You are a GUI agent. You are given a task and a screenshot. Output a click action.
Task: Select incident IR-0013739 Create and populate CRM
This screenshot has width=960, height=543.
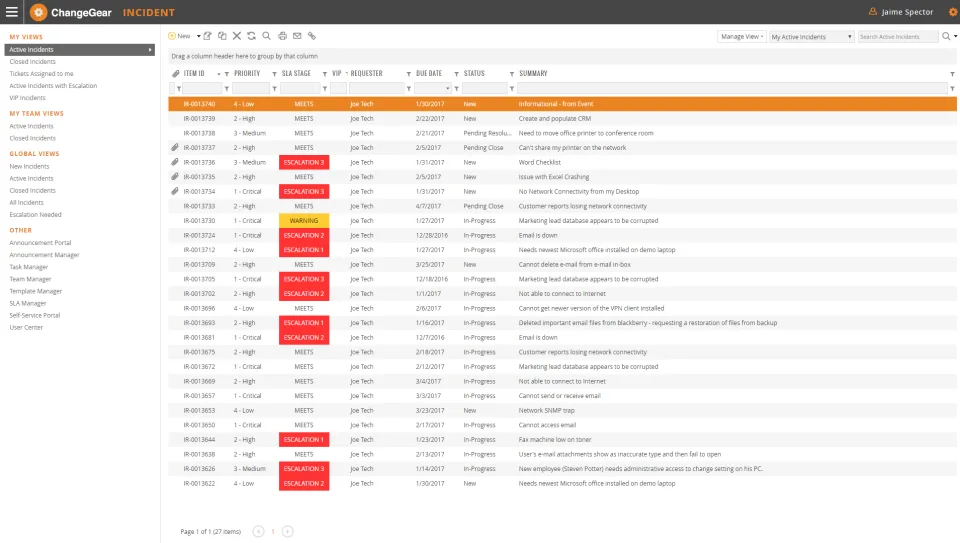point(562,119)
